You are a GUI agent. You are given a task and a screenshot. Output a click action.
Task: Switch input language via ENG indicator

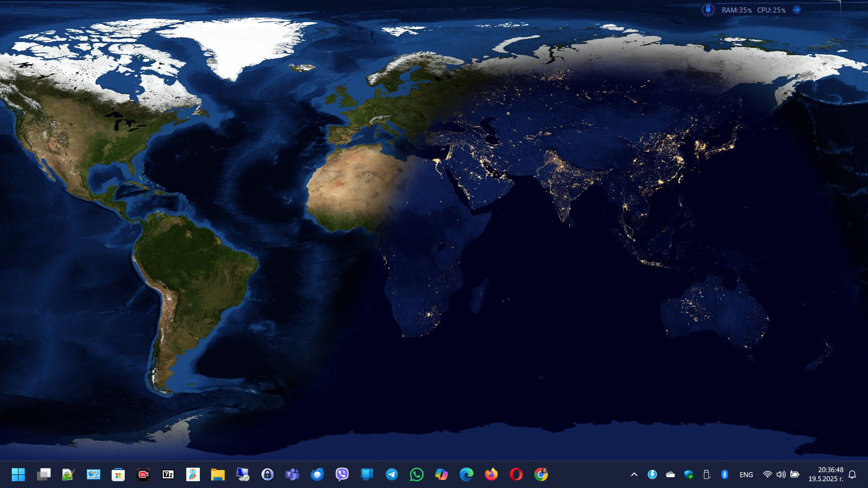pyautogui.click(x=746, y=474)
